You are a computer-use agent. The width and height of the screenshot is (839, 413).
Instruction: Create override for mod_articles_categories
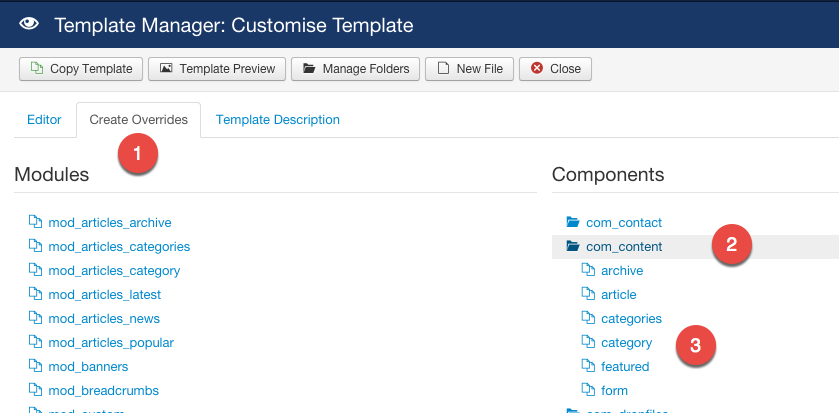click(x=119, y=247)
